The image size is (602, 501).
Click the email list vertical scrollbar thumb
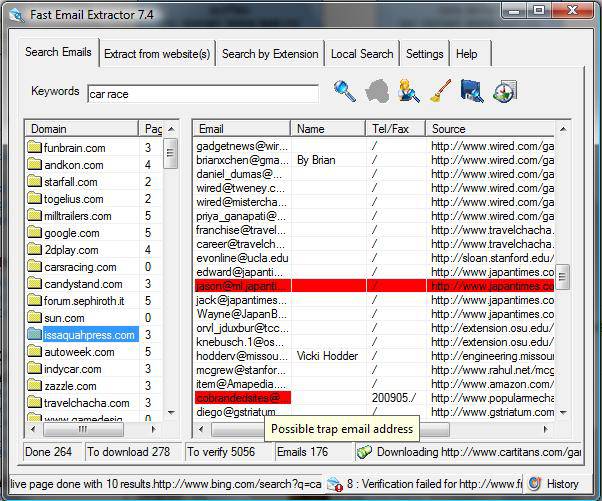tap(563, 276)
